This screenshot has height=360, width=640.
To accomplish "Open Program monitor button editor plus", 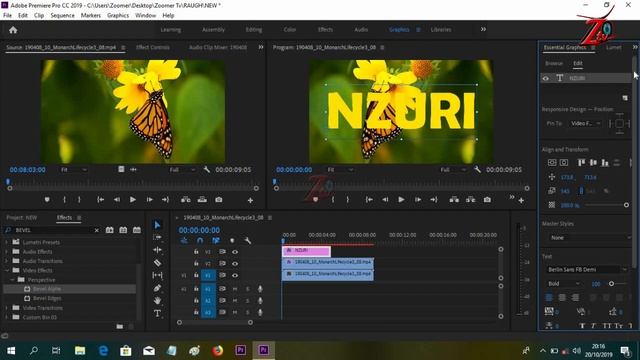I will pos(521,200).
